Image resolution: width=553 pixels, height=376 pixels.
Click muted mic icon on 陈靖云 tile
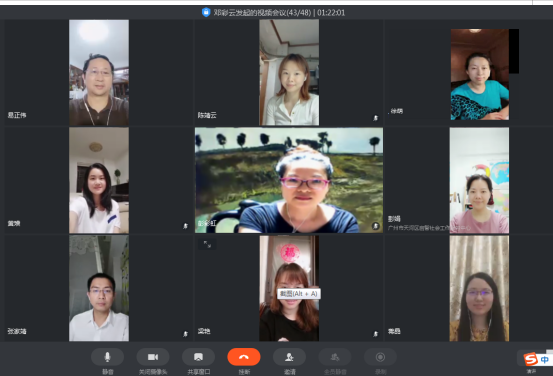point(375,118)
